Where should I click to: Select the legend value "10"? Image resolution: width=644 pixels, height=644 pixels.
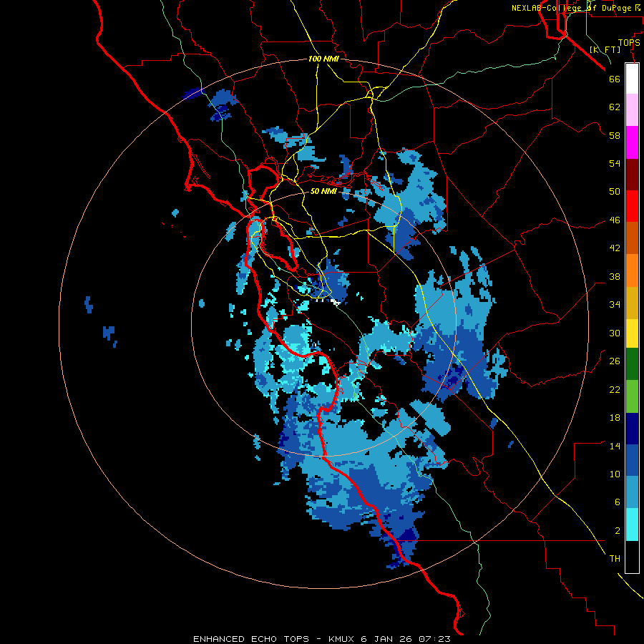[615, 474]
